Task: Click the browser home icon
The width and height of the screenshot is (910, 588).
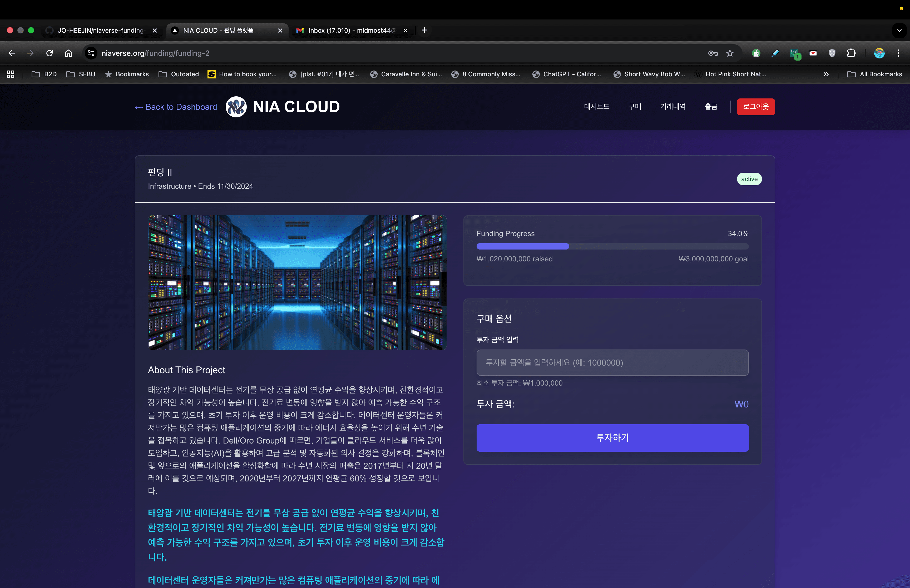Action: pyautogui.click(x=68, y=53)
